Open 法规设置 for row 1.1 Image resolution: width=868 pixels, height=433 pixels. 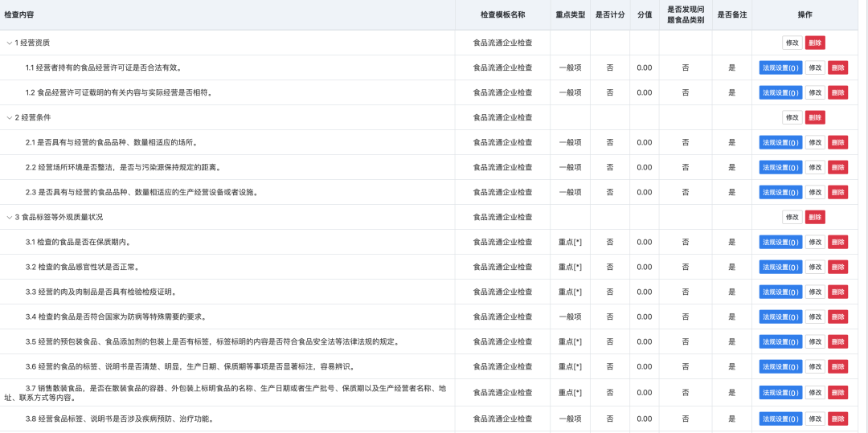coord(780,67)
